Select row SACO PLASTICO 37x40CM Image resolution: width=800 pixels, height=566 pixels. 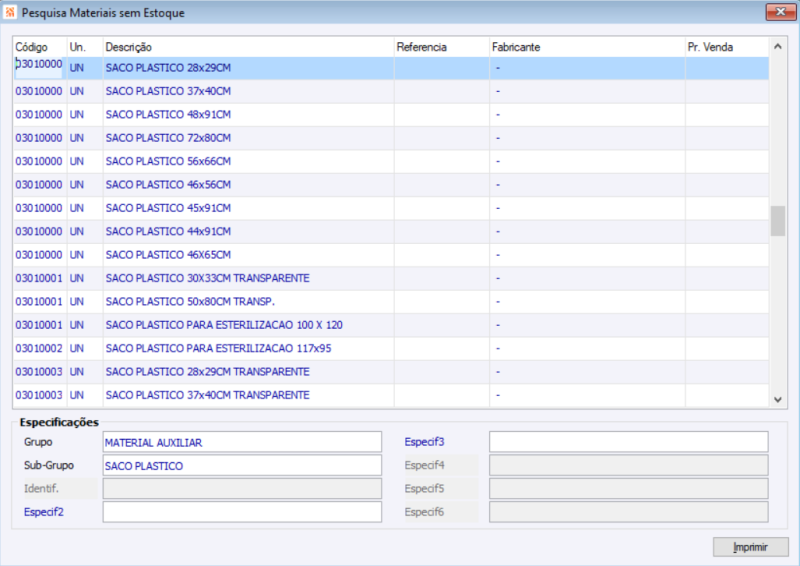click(391, 91)
